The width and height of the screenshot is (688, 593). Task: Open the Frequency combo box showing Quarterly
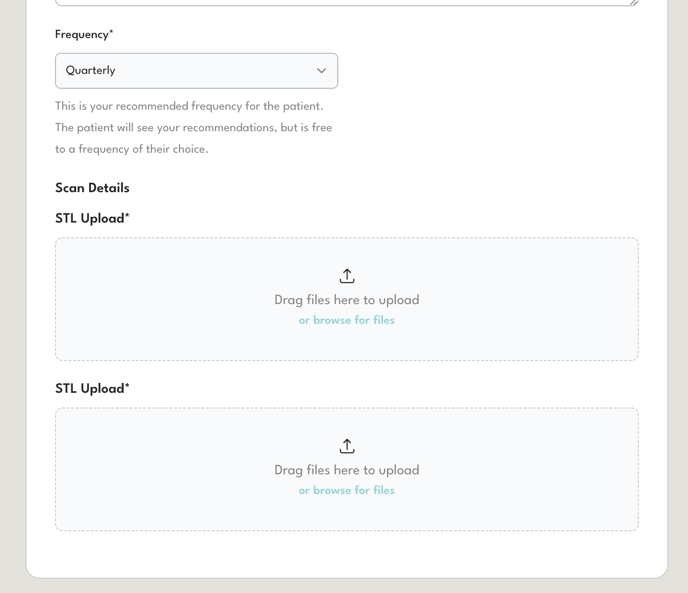point(196,71)
